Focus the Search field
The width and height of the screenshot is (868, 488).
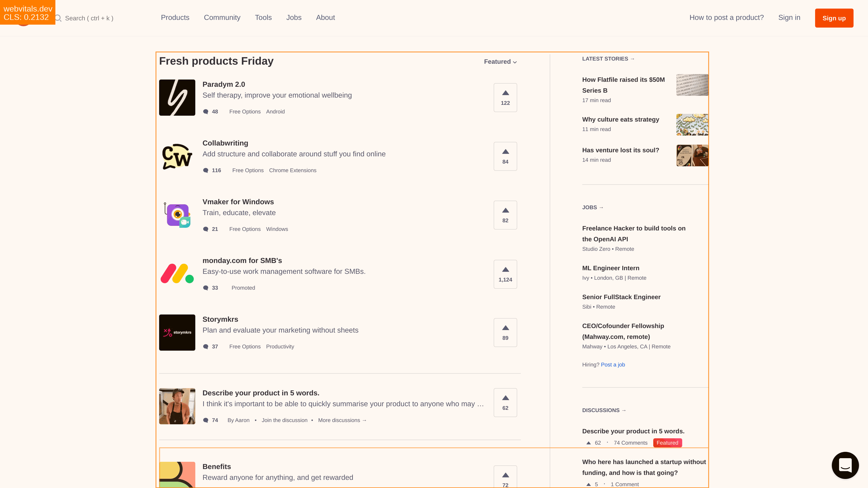[x=89, y=18]
